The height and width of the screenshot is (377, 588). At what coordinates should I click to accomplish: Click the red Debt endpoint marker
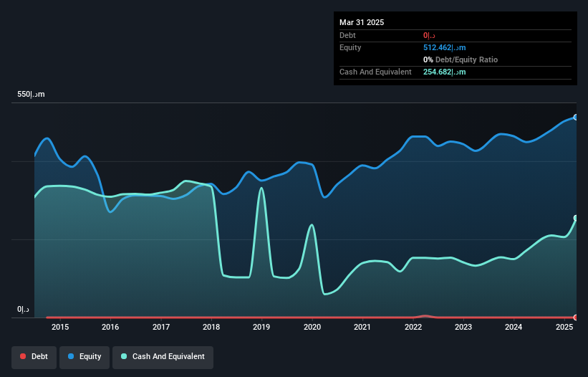576,318
